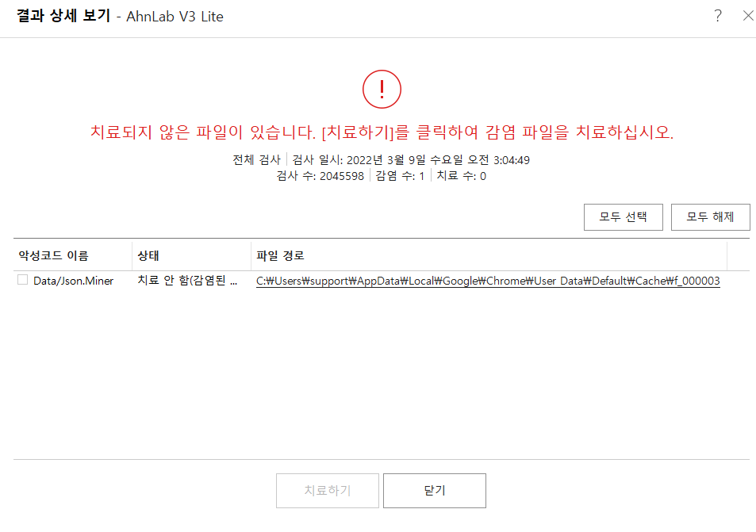Screen dimensions: 756x532
Task: Open the f_000003 Chrome cache file path link
Action: [x=488, y=281]
